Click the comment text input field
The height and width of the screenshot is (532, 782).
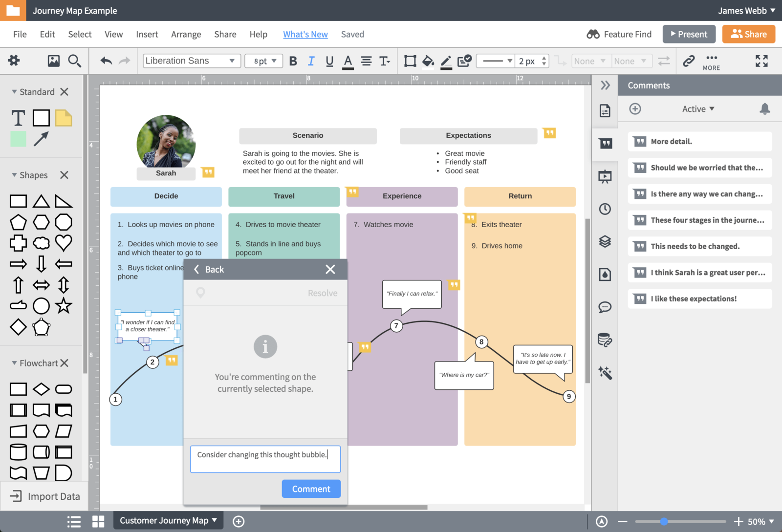tap(265, 459)
